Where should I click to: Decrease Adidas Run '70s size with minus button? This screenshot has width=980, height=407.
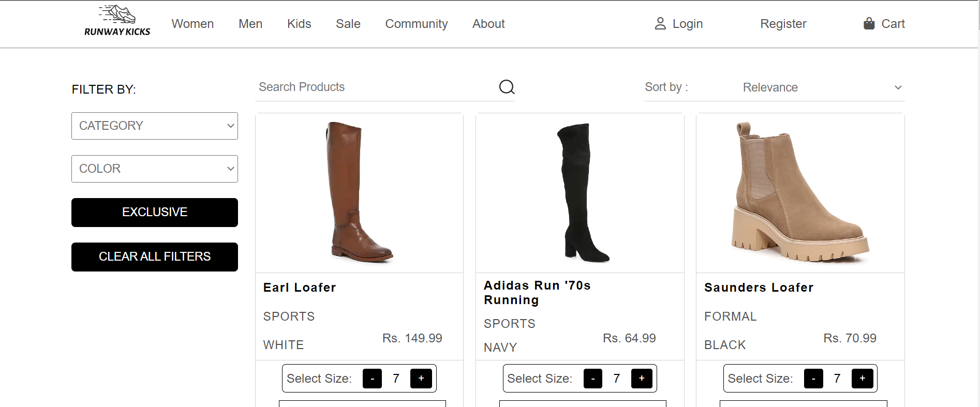tap(592, 378)
